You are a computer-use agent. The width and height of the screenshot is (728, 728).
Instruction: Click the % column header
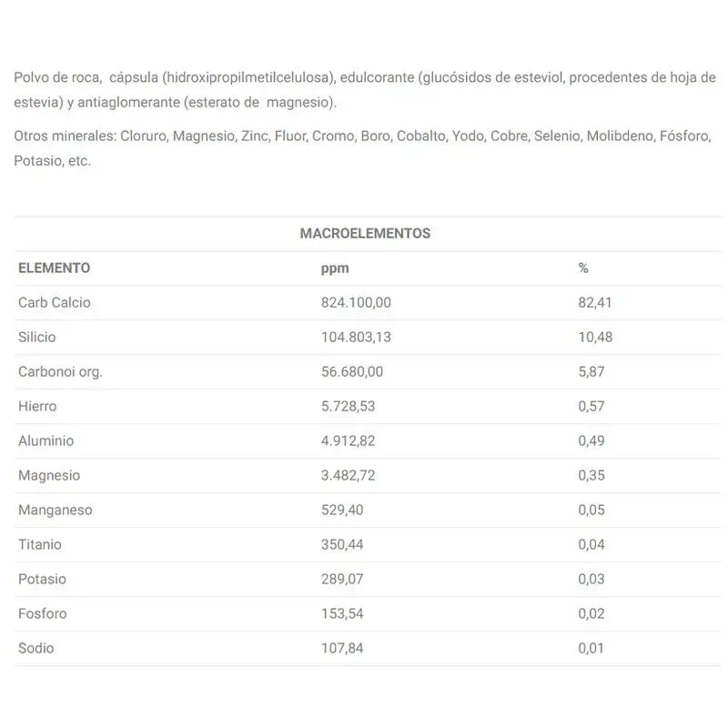(583, 268)
